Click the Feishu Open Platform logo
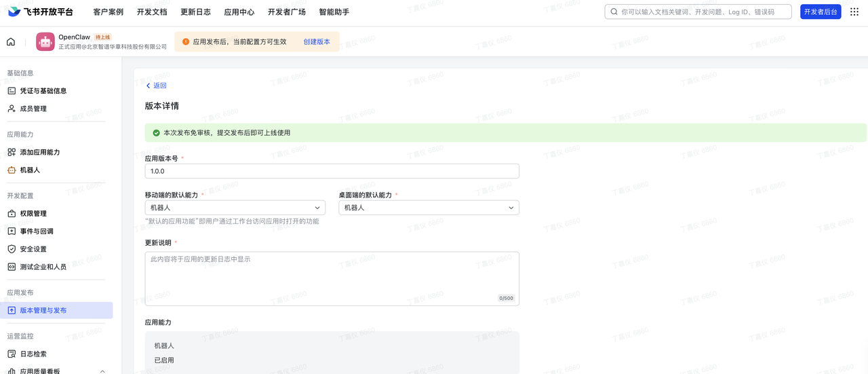This screenshot has height=374, width=868. (41, 12)
